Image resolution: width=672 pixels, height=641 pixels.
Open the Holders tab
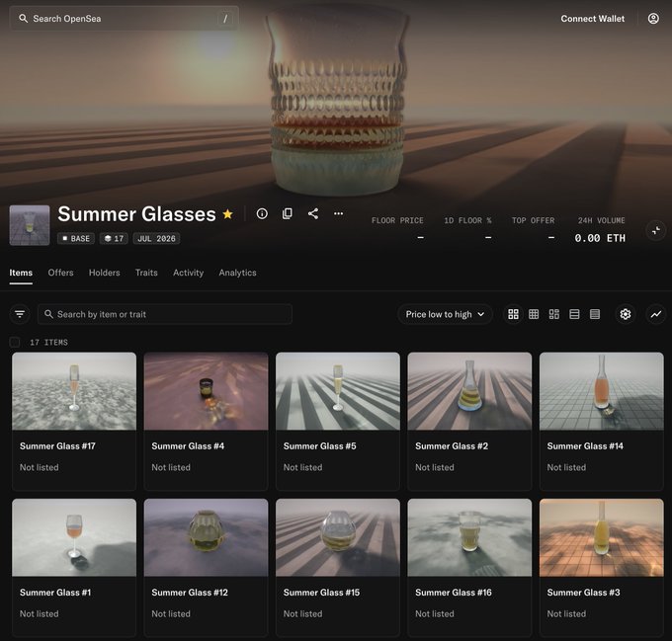click(x=104, y=273)
